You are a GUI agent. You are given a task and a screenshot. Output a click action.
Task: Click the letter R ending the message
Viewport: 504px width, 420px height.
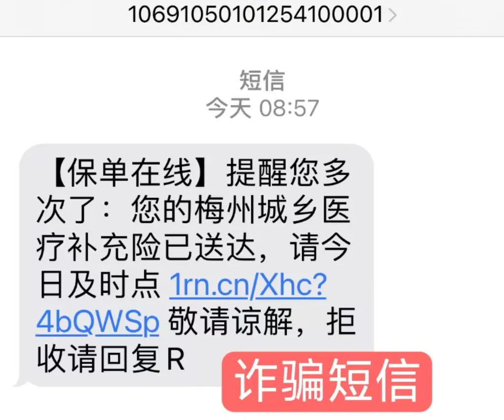click(176, 359)
